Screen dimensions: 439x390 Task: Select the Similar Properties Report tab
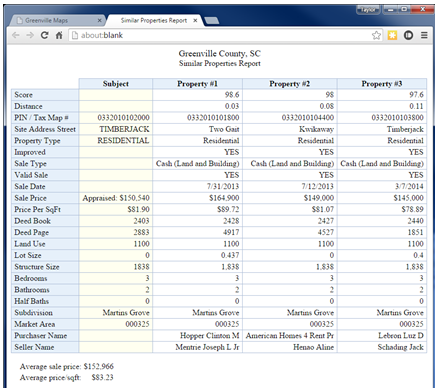(154, 20)
